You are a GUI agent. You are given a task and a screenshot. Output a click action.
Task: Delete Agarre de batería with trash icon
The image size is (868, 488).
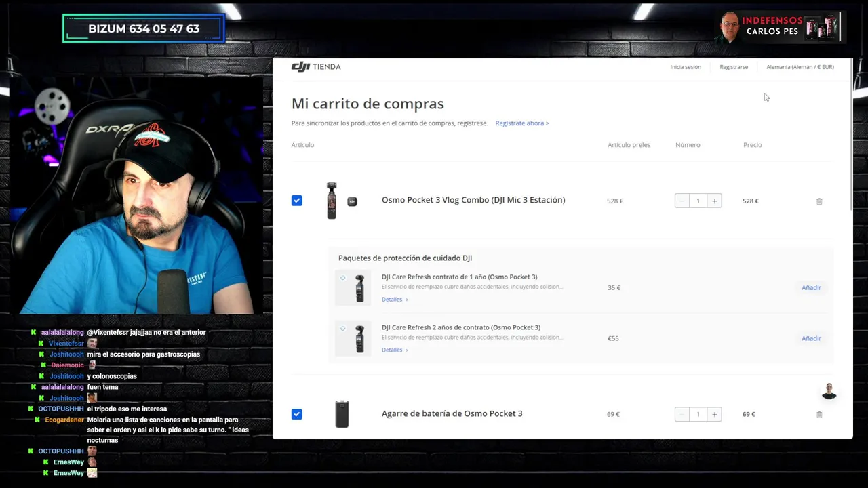(x=819, y=415)
